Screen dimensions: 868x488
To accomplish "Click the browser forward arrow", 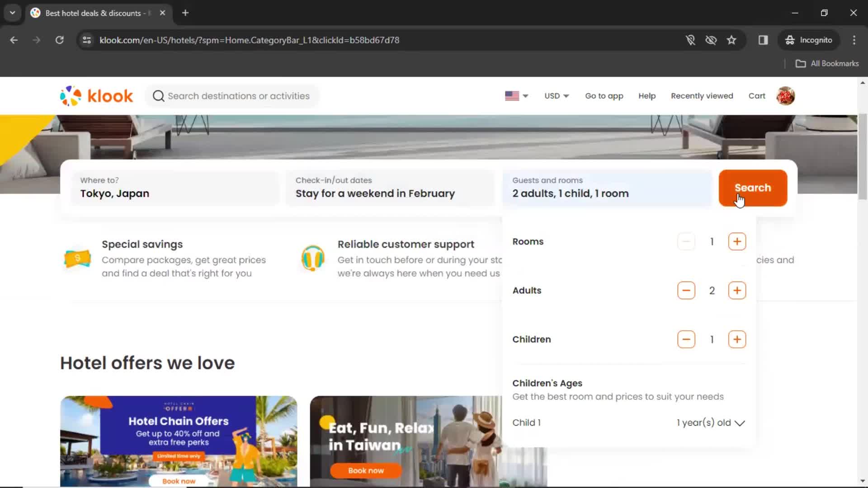I will tap(36, 40).
